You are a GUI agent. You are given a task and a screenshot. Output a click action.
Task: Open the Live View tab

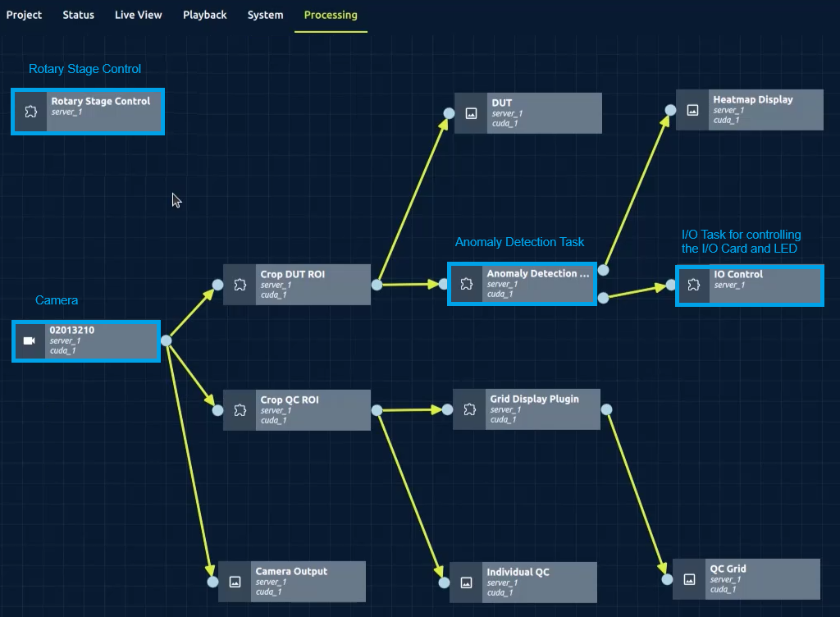click(x=138, y=14)
